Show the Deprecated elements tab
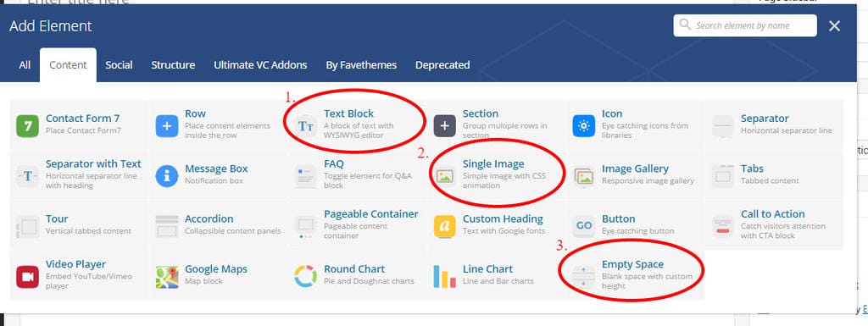 point(442,64)
